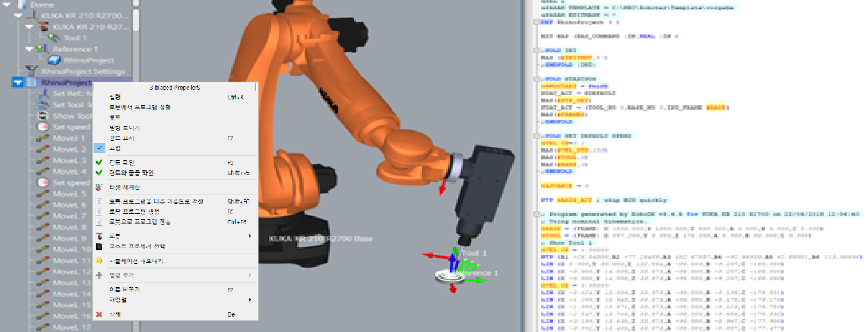Click KUKA KR 210 R2700 Base label in viewport
868x332 pixels.
tap(320, 239)
